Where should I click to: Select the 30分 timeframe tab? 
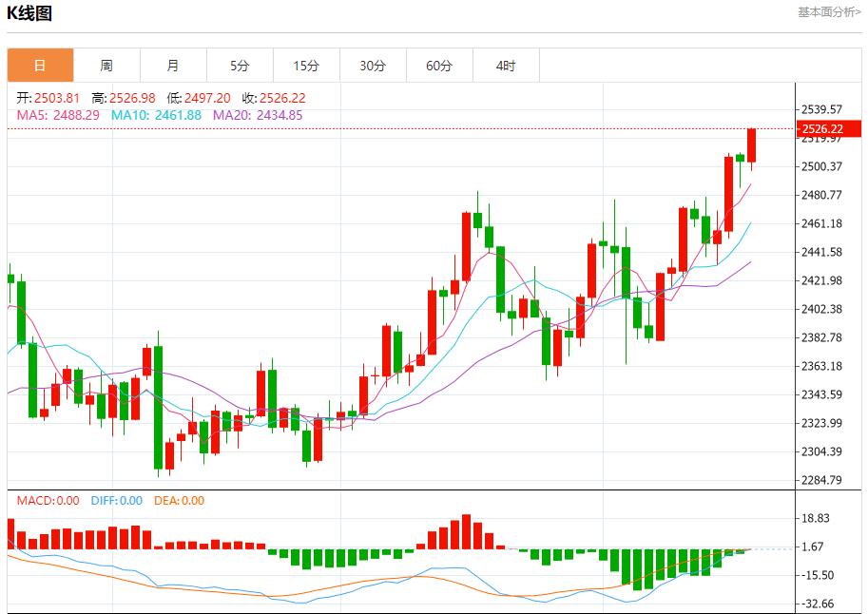[x=373, y=66]
